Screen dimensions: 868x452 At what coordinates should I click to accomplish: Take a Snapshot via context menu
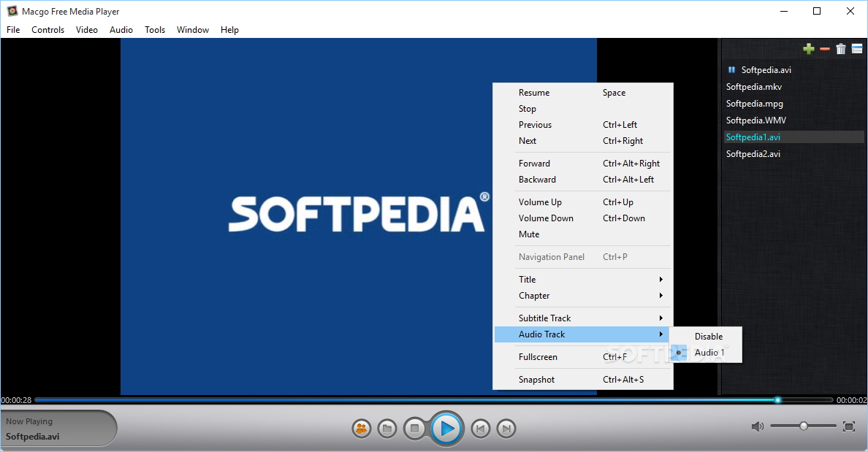point(583,380)
